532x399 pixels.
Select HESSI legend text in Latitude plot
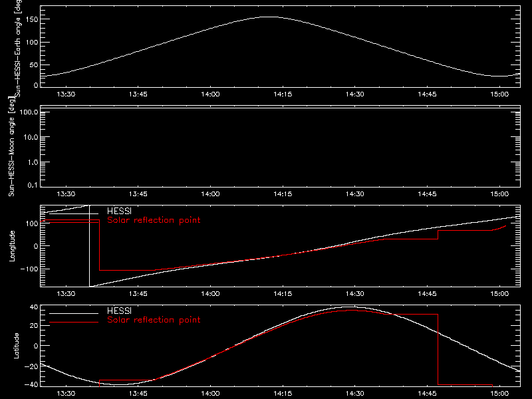(x=119, y=311)
